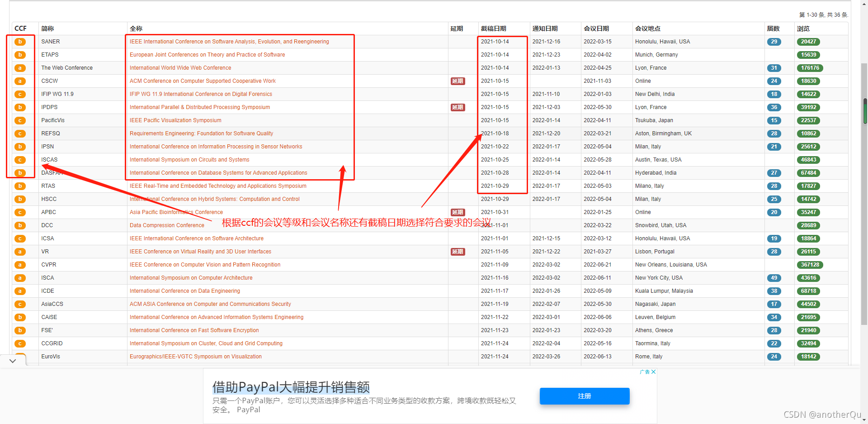Close the PayPal ad with the X icon
Image resolution: width=868 pixels, height=424 pixels.
[653, 372]
